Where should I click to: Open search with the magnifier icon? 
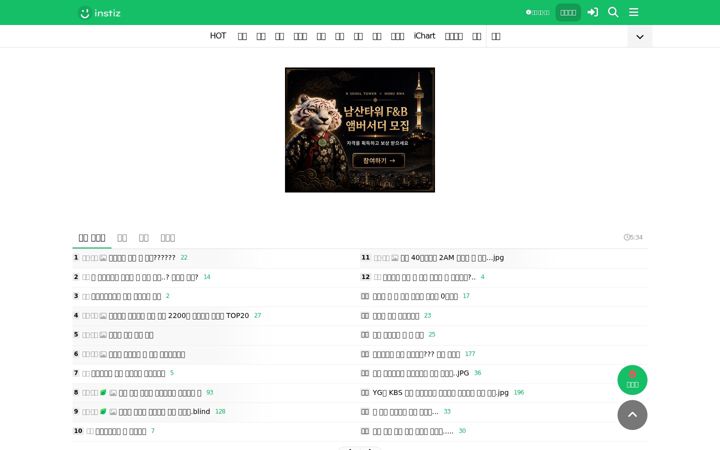(613, 12)
